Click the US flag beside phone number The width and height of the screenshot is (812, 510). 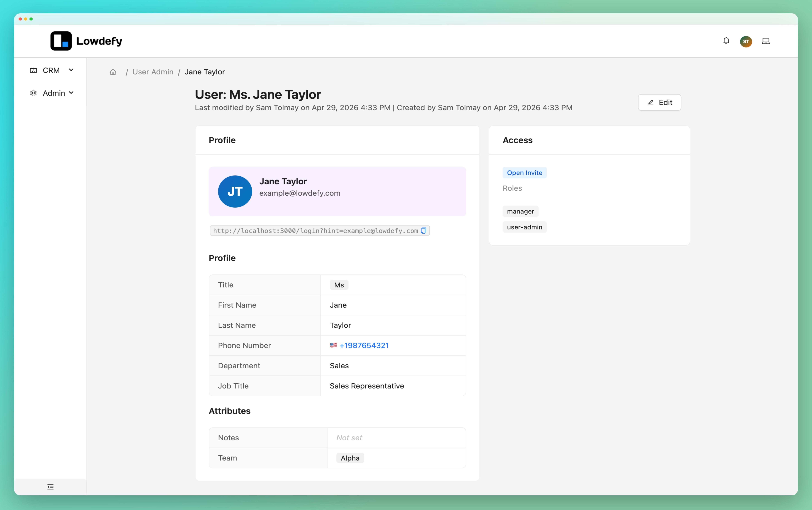pos(334,345)
